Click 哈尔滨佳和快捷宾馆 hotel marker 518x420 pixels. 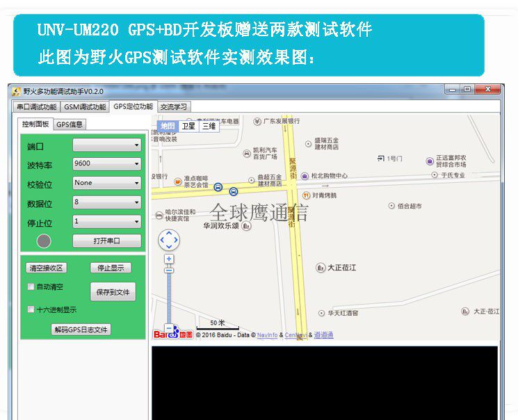tap(159, 216)
